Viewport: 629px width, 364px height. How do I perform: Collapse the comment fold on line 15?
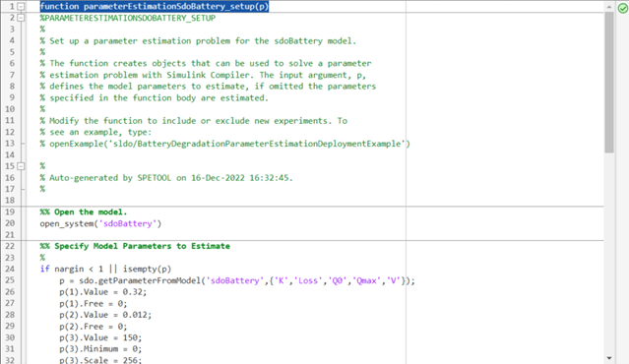pyautogui.click(x=21, y=166)
